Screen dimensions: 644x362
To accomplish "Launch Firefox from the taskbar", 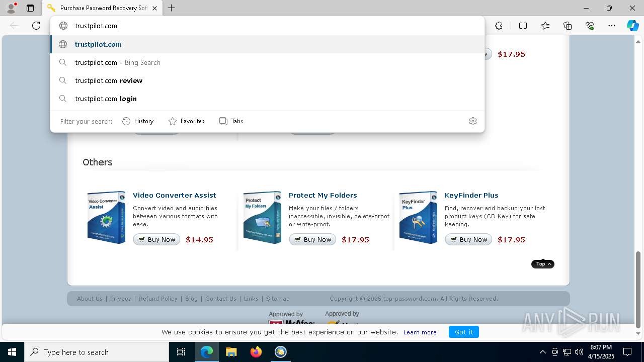I will point(256,352).
